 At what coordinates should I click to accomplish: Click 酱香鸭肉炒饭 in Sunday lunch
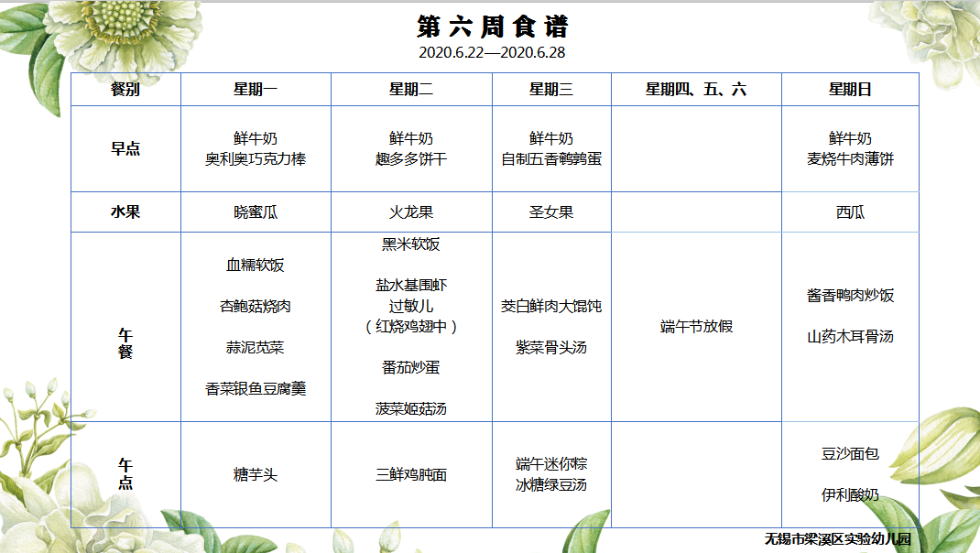(850, 296)
